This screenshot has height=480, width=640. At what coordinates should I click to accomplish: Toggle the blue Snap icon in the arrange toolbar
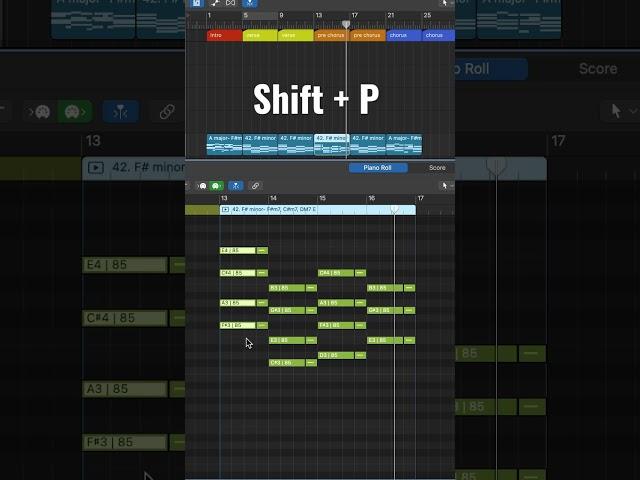pos(248,4)
